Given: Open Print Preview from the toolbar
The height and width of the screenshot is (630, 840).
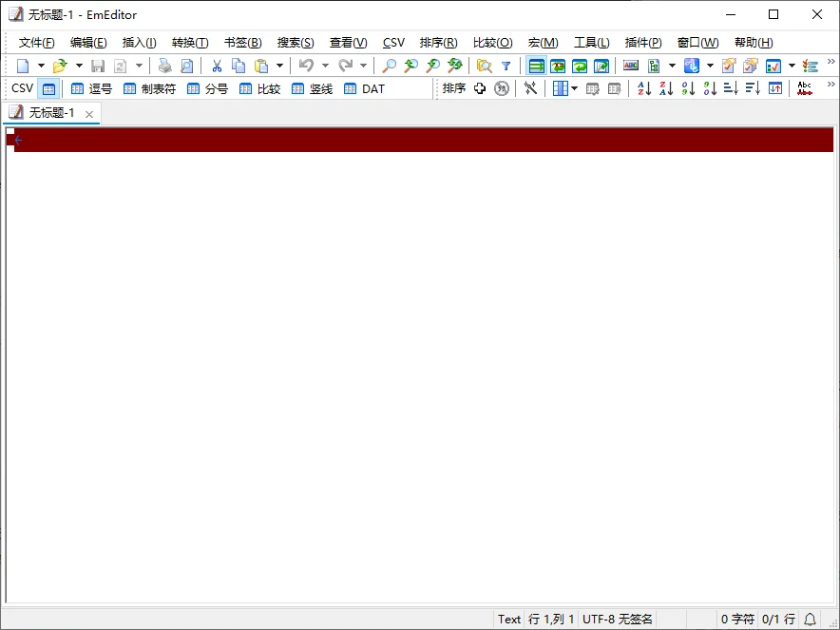Looking at the screenshot, I should [x=186, y=66].
